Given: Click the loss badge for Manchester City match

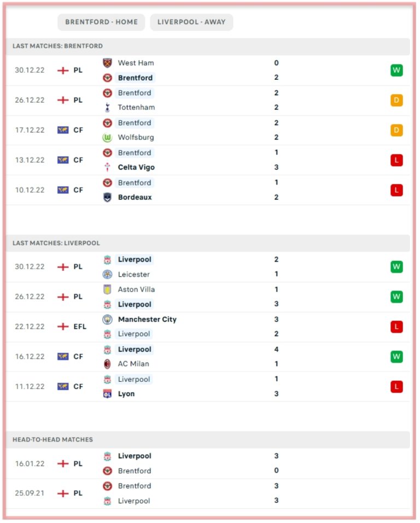Looking at the screenshot, I should click(396, 327).
